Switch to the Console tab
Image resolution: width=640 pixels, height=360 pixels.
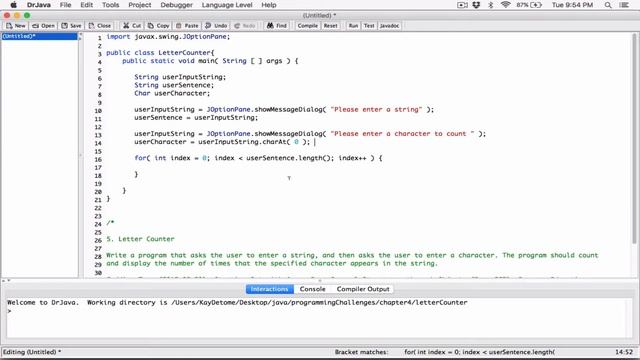click(x=313, y=289)
